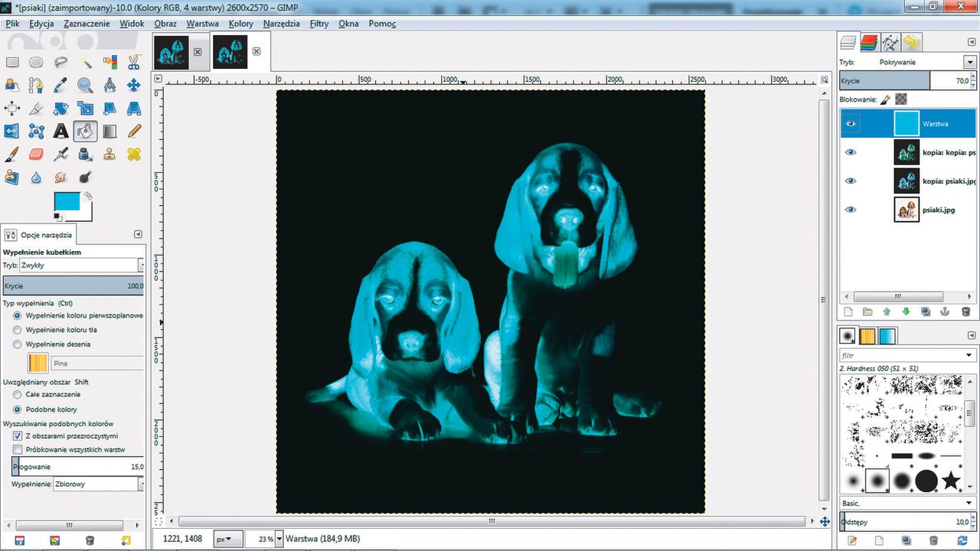Delete layer using layers panel trash icon
This screenshot has width=980, height=551.
tap(965, 312)
